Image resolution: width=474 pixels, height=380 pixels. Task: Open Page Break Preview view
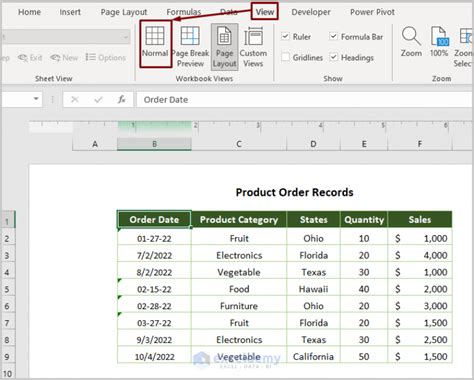[190, 46]
